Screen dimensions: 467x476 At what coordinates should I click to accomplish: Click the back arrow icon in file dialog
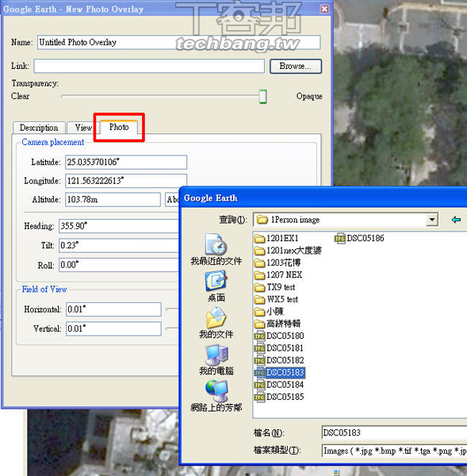tap(456, 220)
